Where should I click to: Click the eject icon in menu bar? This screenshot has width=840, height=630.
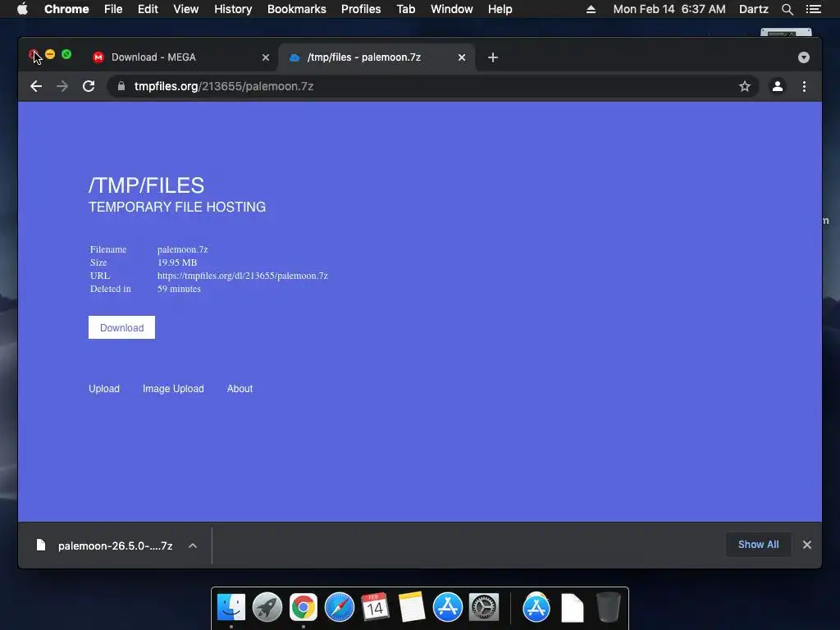(591, 9)
